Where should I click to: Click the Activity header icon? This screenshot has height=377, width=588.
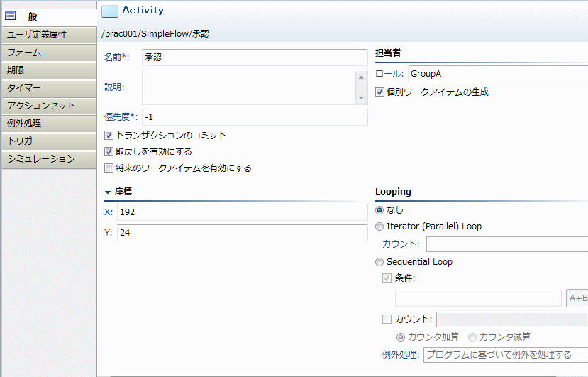(x=110, y=11)
